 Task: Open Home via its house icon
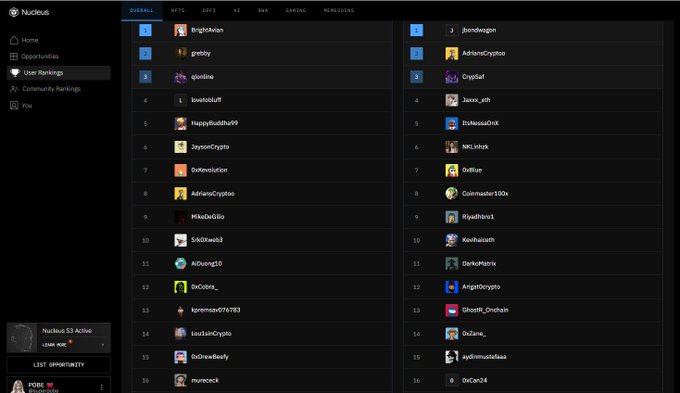point(14,40)
